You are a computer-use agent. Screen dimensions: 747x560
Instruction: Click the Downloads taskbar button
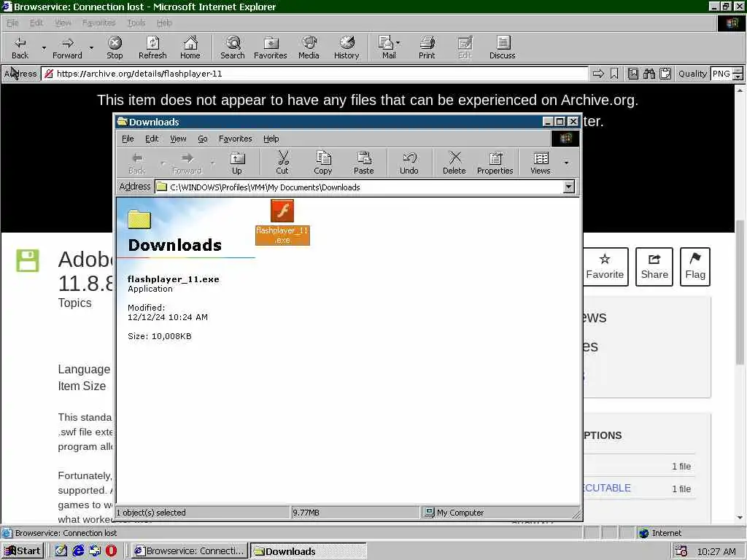309,551
